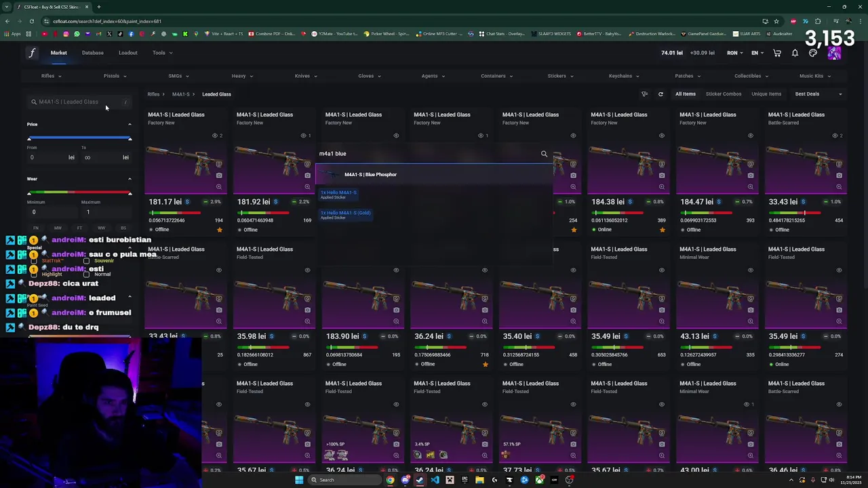The height and width of the screenshot is (488, 868).
Task: Switch to the Loadout tab
Action: (128, 53)
